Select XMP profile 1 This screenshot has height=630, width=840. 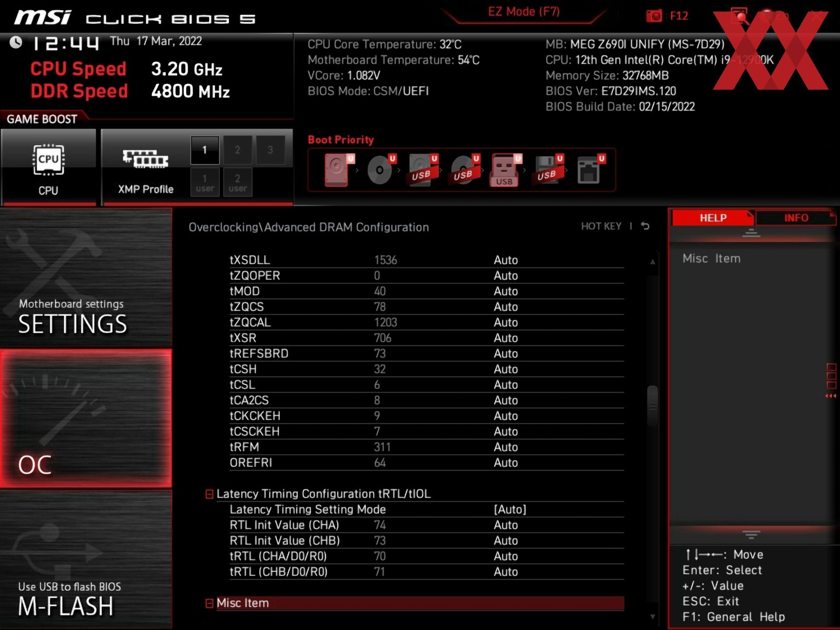205,150
